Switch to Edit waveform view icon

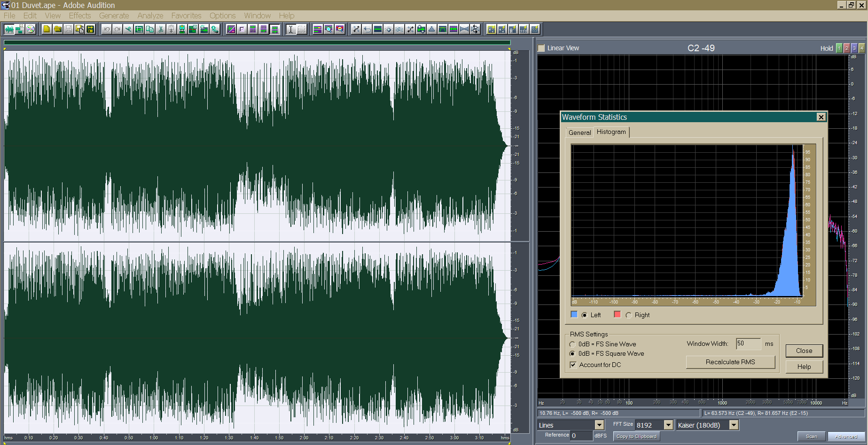click(x=9, y=29)
